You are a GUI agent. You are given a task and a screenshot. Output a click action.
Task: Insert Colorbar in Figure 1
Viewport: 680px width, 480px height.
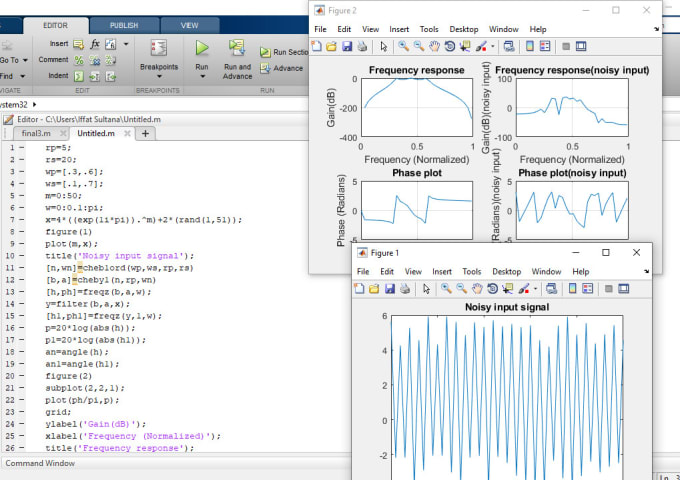pos(572,288)
